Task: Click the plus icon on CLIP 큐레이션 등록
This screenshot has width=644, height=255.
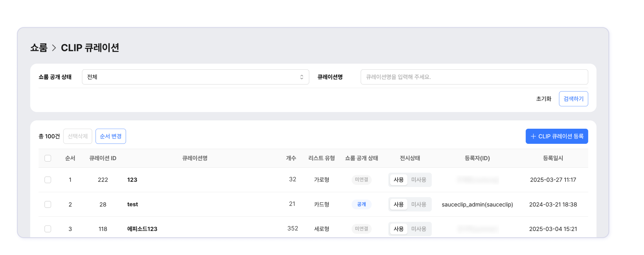Action: 533,136
